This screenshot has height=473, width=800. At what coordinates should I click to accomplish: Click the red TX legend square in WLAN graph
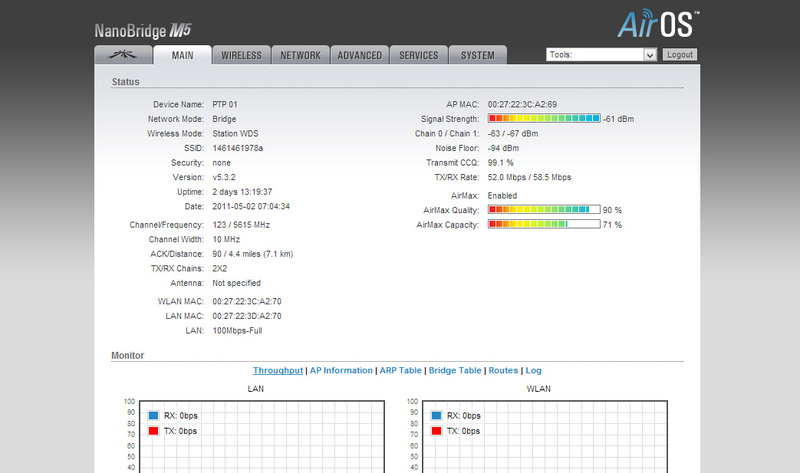pyautogui.click(x=436, y=431)
